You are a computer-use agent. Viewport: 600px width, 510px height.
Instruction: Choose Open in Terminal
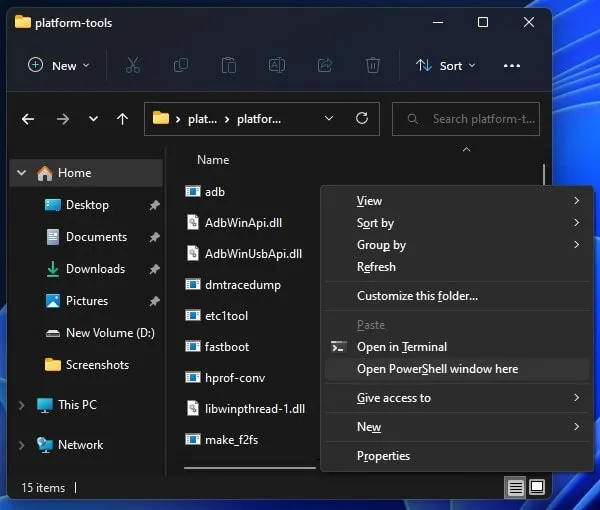click(457, 347)
